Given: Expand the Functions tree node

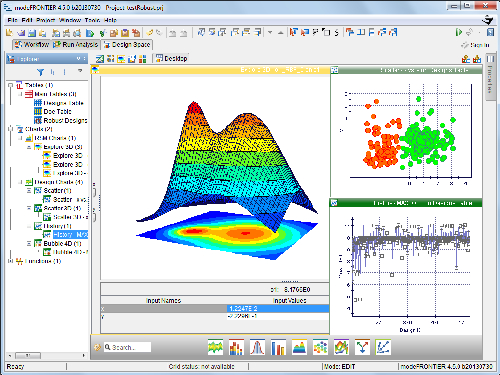Looking at the screenshot, I should 10,261.
